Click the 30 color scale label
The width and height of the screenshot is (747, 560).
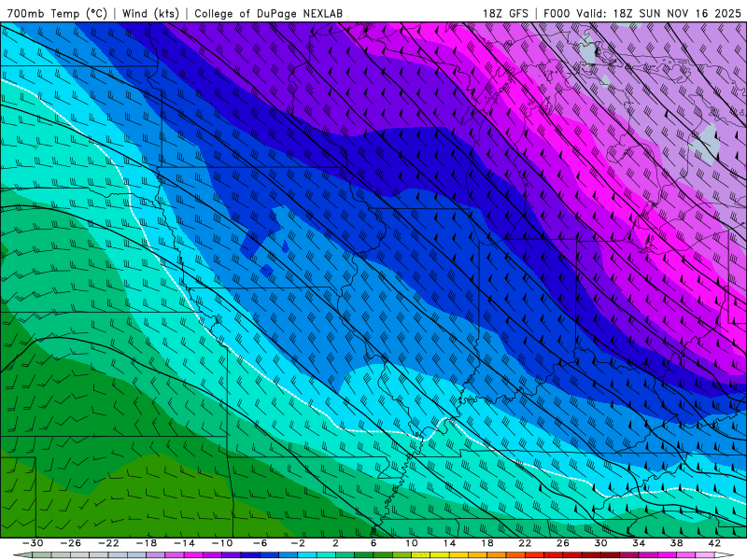[600, 543]
